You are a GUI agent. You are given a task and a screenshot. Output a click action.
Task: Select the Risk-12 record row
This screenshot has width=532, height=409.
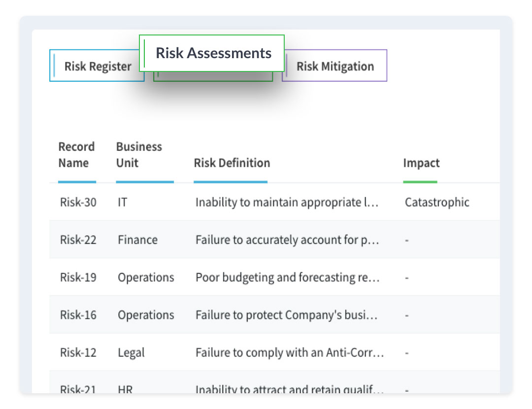[x=78, y=353]
